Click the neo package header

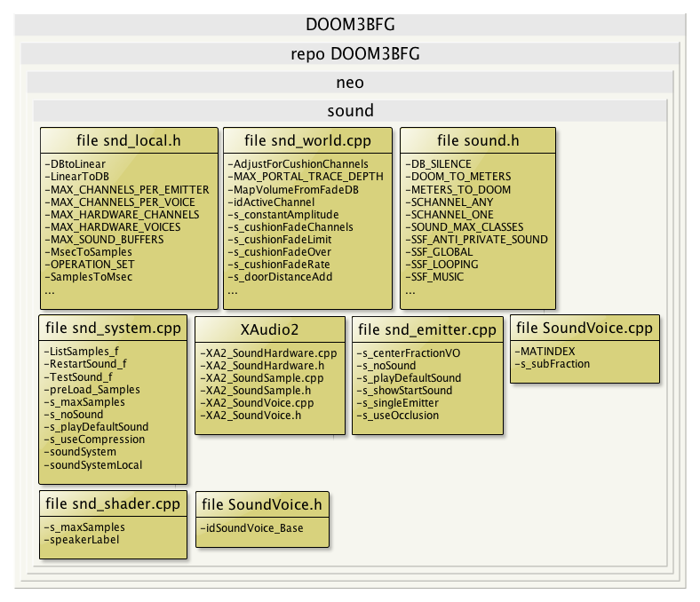[350, 83]
